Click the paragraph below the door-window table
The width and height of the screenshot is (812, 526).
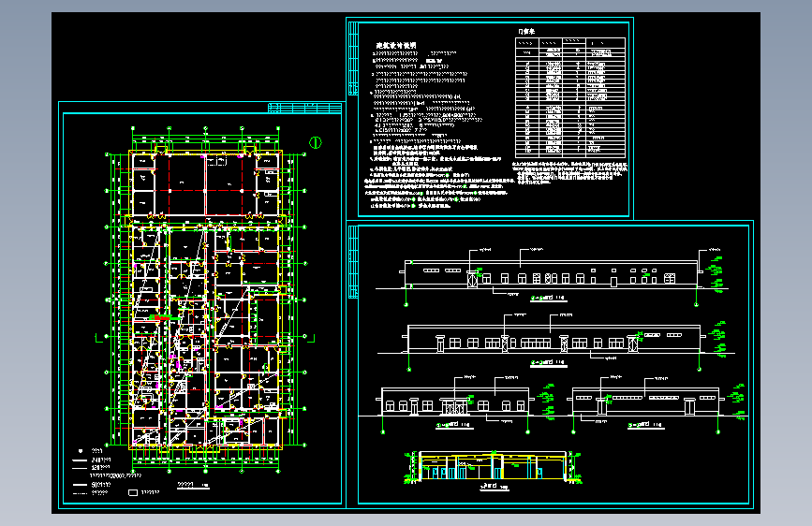569,172
